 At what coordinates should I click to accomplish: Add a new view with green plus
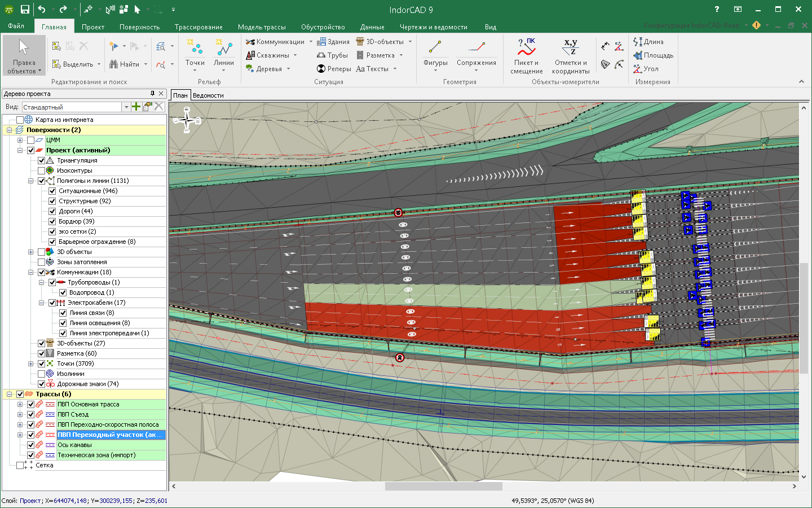136,107
